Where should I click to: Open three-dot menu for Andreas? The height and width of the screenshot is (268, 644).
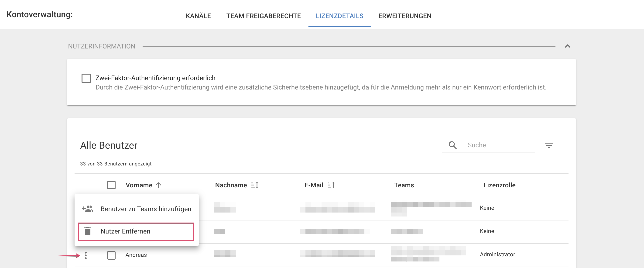click(86, 255)
